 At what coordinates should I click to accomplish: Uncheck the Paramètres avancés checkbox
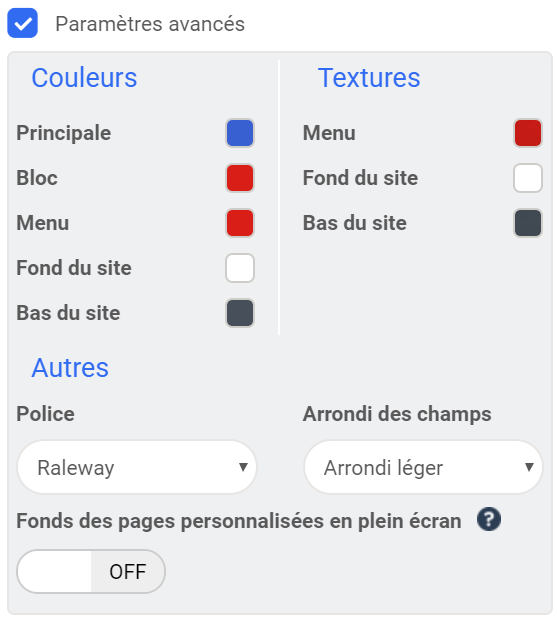click(23, 23)
